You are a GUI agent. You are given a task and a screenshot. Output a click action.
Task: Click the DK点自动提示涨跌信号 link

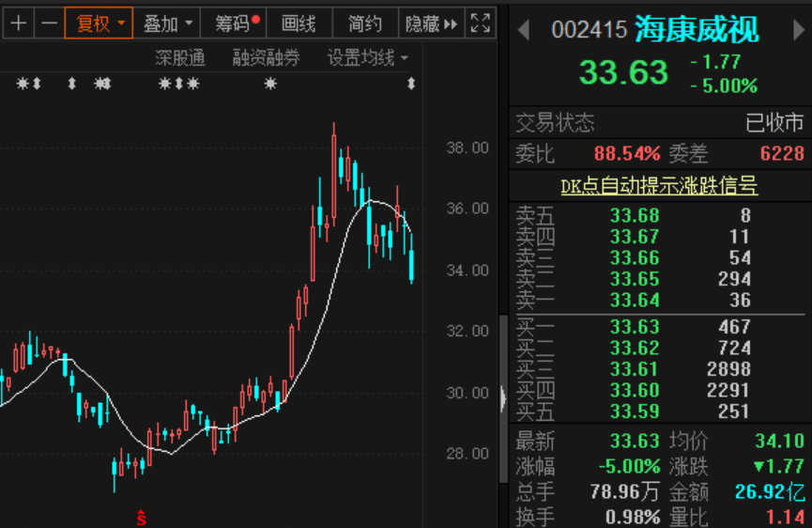pyautogui.click(x=659, y=185)
